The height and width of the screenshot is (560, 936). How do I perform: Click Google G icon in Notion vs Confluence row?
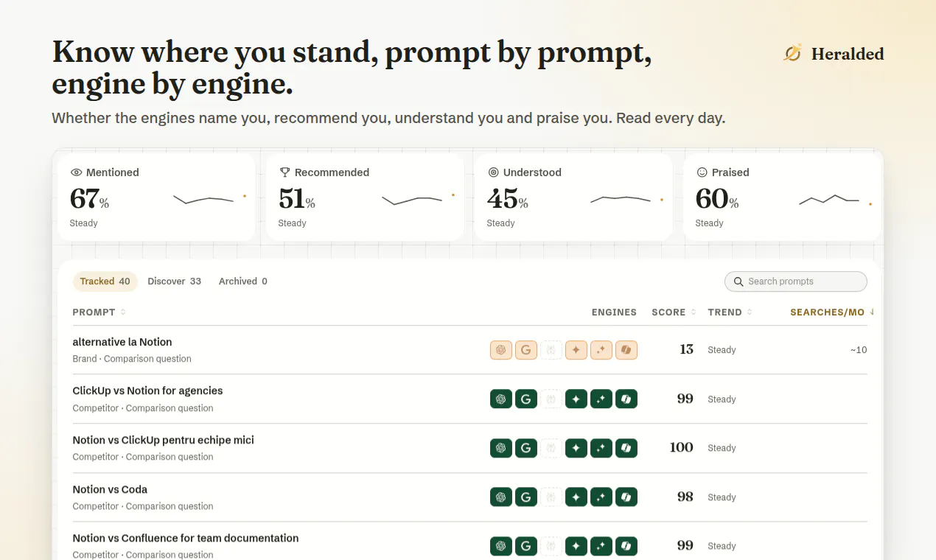[526, 546]
